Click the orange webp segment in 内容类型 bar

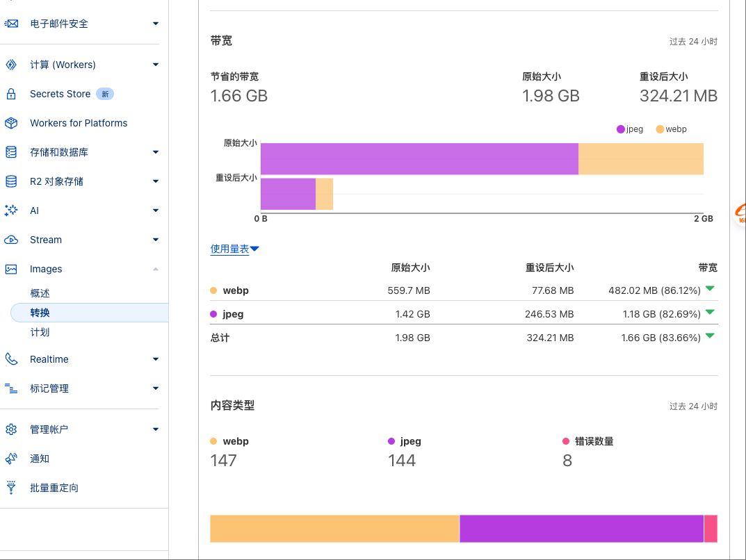pyautogui.click(x=334, y=529)
